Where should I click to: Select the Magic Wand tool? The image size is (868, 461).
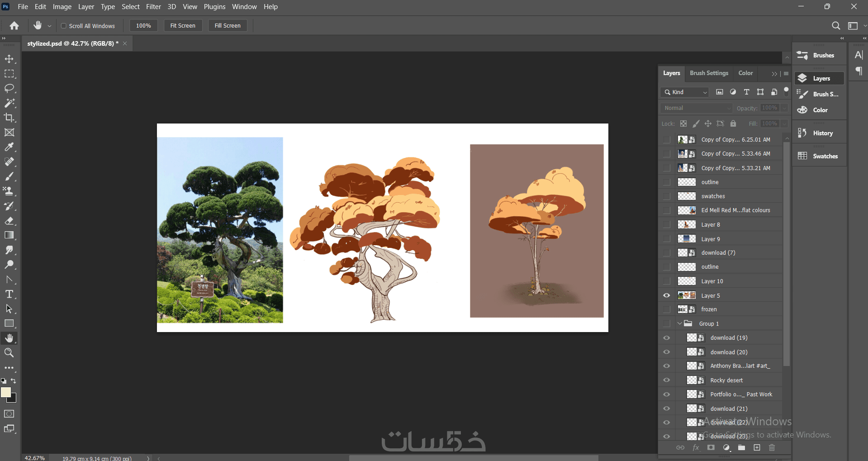tap(9, 103)
